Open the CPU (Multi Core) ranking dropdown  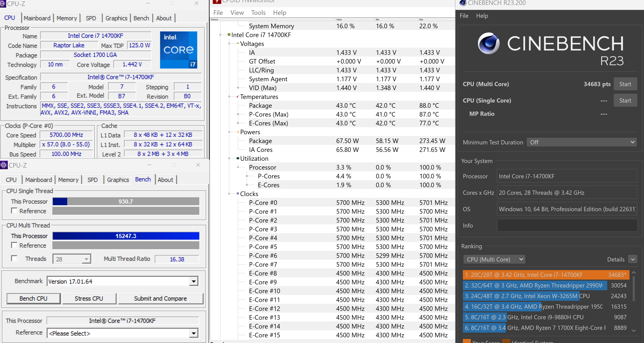click(494, 259)
